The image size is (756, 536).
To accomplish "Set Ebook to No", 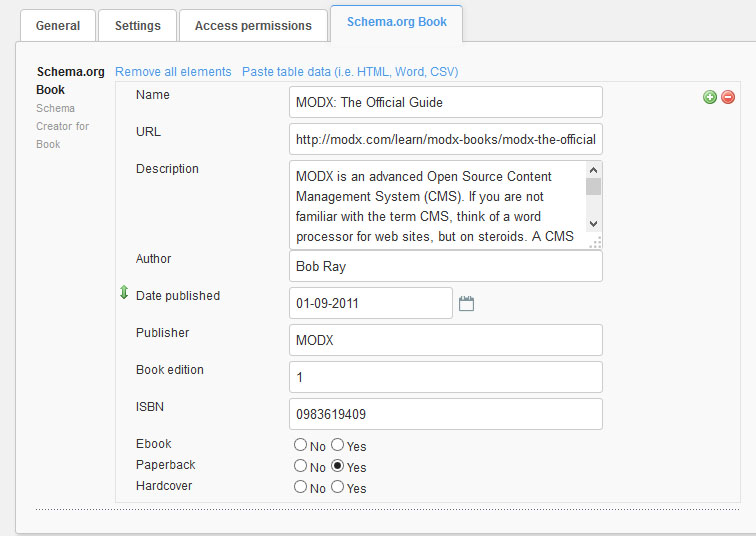I will click(x=300, y=444).
